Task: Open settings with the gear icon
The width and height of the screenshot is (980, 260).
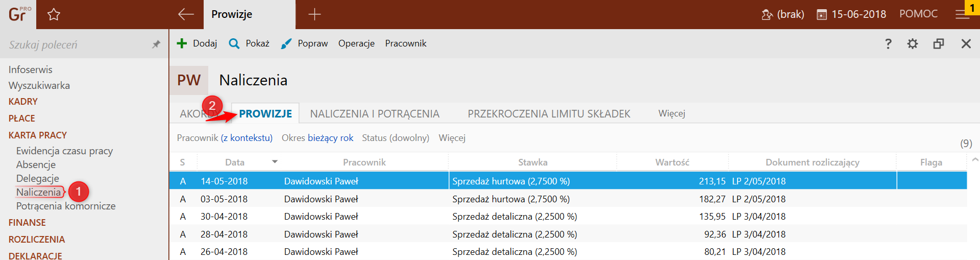Action: (913, 43)
